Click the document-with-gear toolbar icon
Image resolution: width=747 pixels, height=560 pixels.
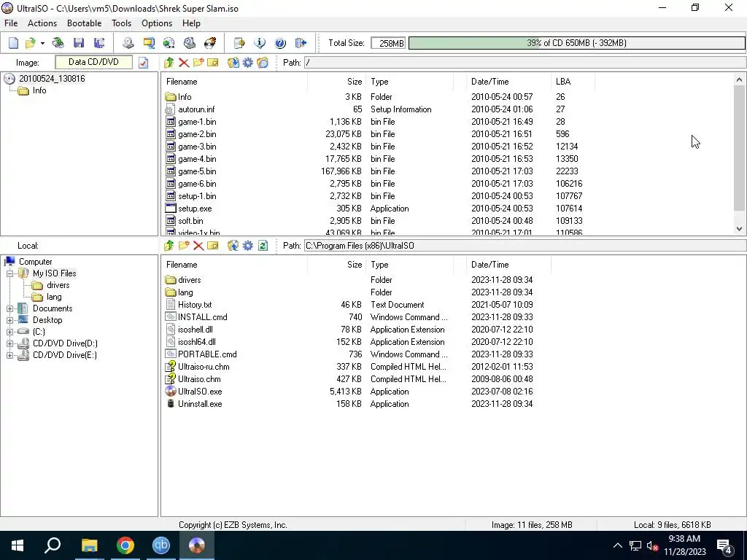click(x=239, y=43)
